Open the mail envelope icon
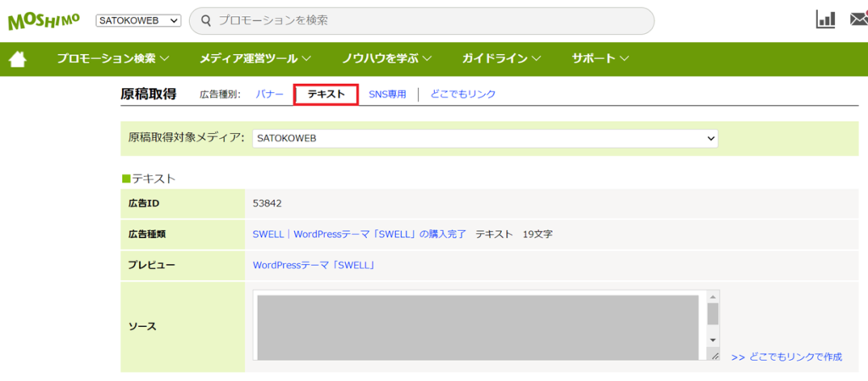Image resolution: width=868 pixels, height=381 pixels. click(859, 19)
